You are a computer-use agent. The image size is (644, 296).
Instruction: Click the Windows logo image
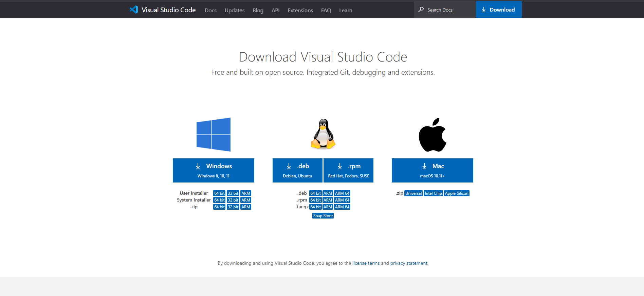[214, 135]
